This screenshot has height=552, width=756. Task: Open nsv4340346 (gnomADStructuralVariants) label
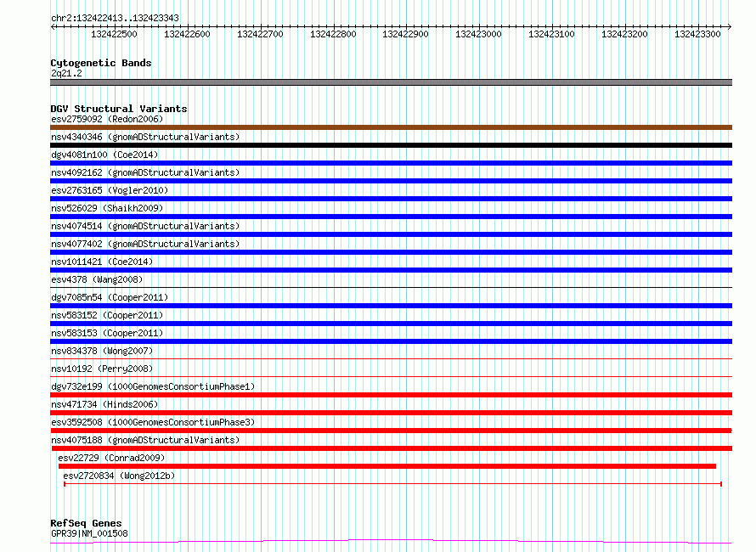pyautogui.click(x=145, y=137)
